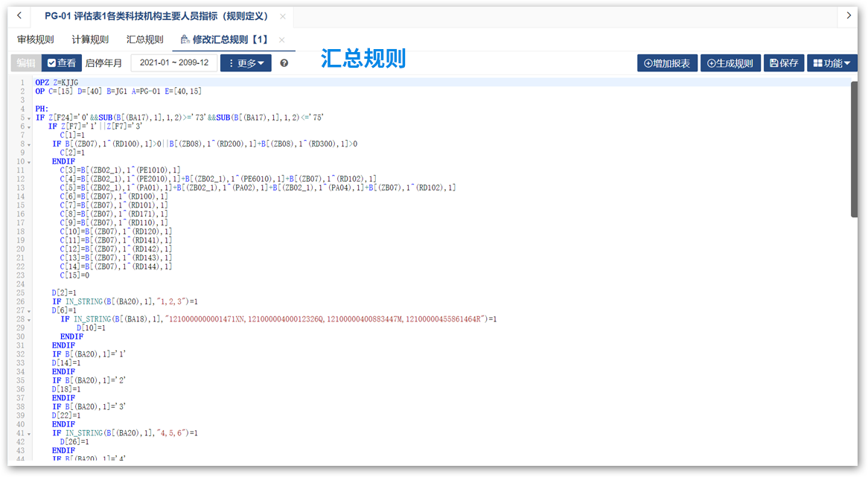The height and width of the screenshot is (477, 868).
Task: Collapse the code fold at line 5
Action: pyautogui.click(x=29, y=118)
